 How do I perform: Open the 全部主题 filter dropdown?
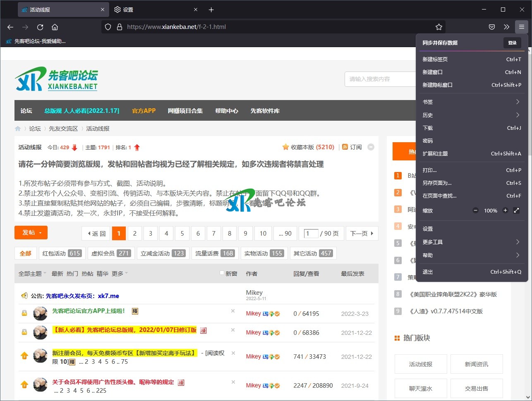[x=32, y=274]
